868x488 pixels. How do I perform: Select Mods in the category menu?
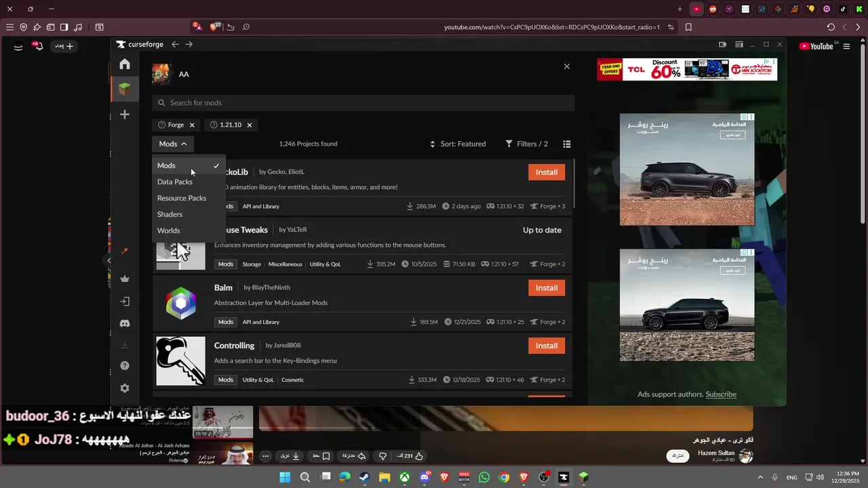click(x=189, y=165)
